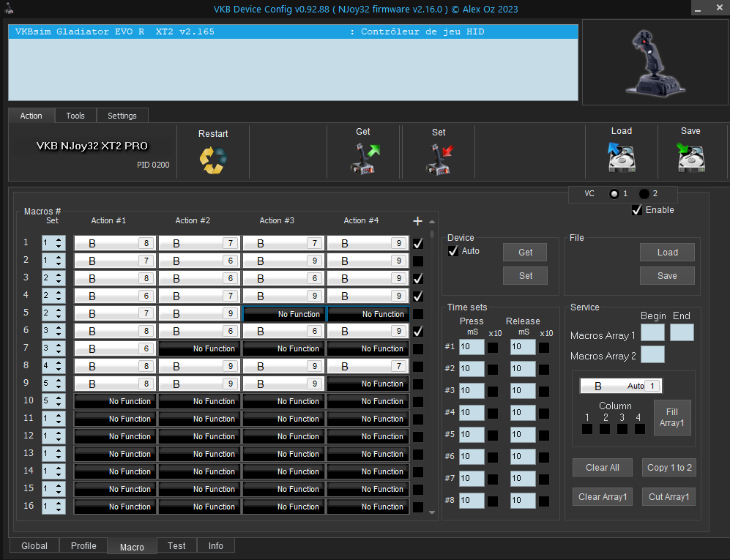Image resolution: width=730 pixels, height=560 pixels.
Task: Open Action #2 No Function in row 7
Action: tap(199, 348)
